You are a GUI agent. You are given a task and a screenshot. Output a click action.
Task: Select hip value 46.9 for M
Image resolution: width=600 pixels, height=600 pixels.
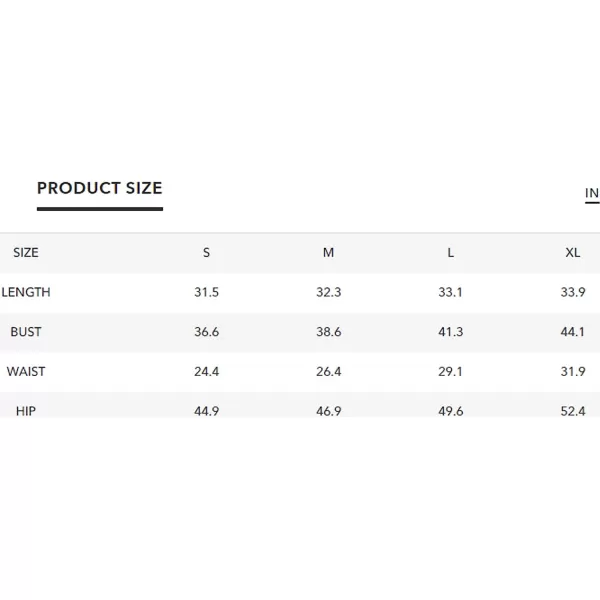tap(328, 411)
